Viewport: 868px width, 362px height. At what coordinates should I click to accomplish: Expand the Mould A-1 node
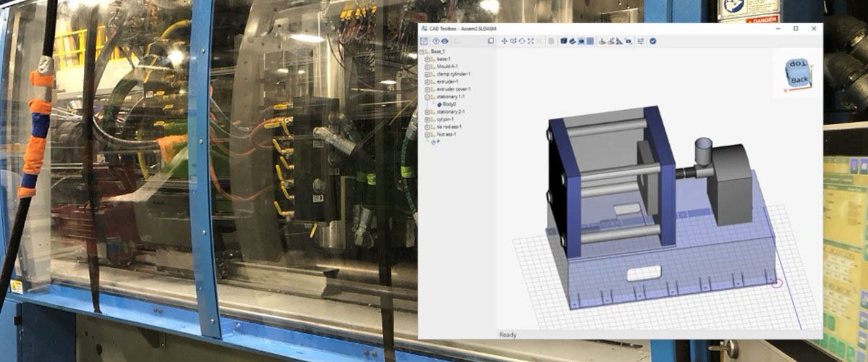pyautogui.click(x=427, y=66)
